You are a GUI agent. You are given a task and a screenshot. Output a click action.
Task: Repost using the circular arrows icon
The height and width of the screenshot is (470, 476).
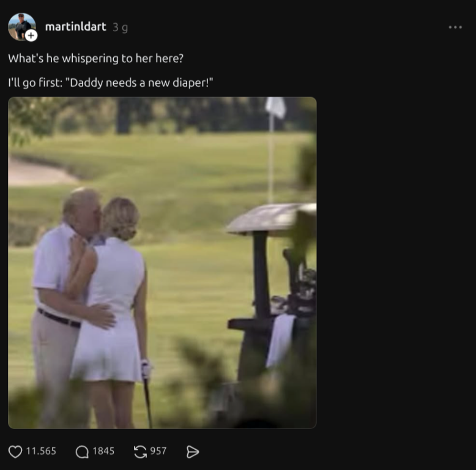(140, 452)
